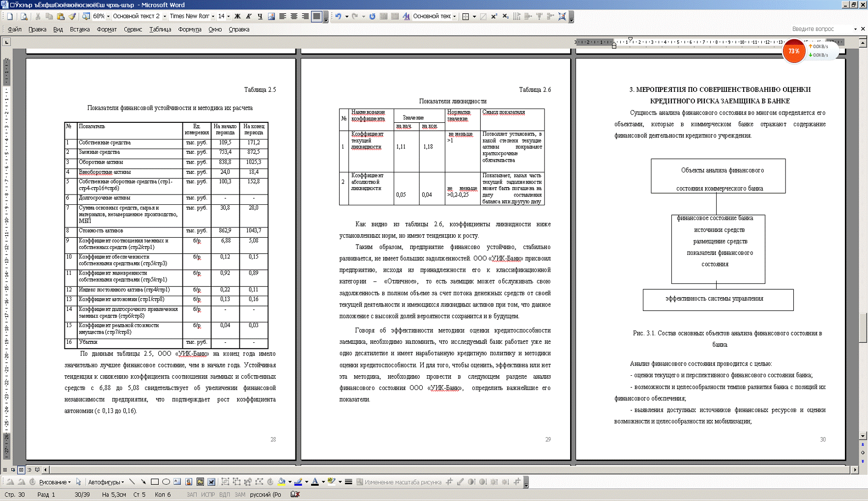868x501 pixels.
Task: Toggle italic formatting (К)
Action: (249, 16)
